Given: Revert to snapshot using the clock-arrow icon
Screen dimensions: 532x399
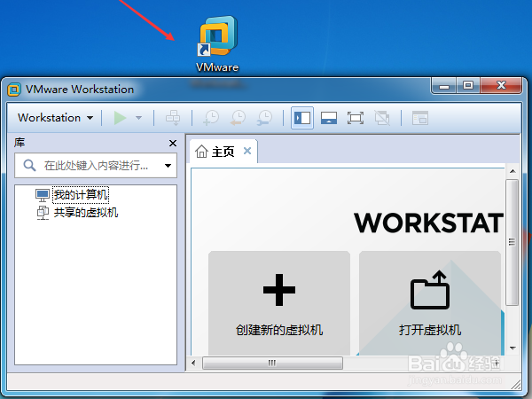Looking at the screenshot, I should (x=238, y=118).
